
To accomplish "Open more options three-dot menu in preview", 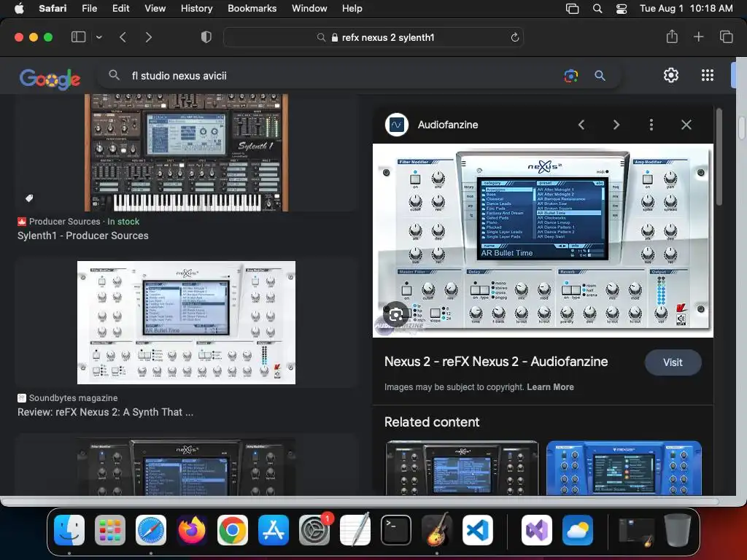I will tap(651, 125).
